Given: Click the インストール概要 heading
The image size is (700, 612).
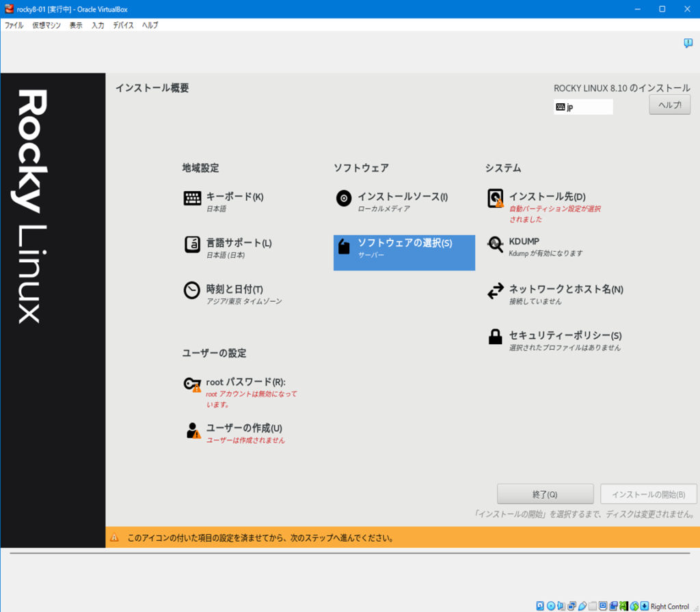Looking at the screenshot, I should (152, 88).
